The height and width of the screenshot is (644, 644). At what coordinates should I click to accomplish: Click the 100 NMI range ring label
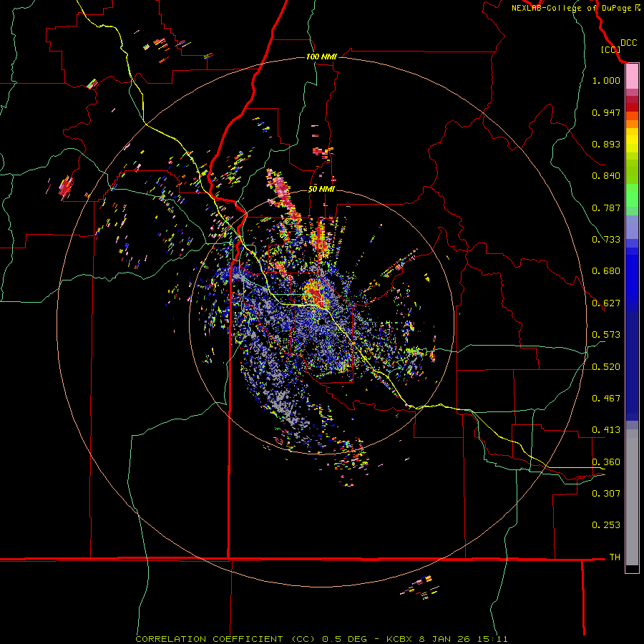[321, 57]
